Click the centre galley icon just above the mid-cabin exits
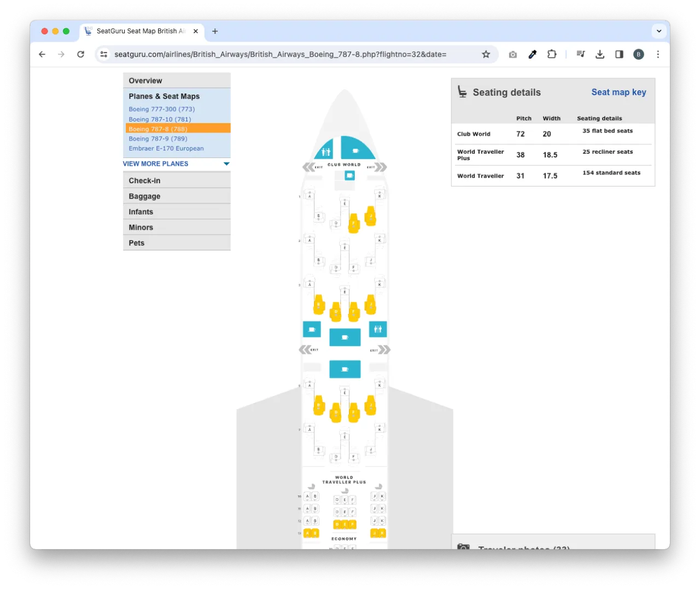The width and height of the screenshot is (700, 589). click(x=345, y=337)
